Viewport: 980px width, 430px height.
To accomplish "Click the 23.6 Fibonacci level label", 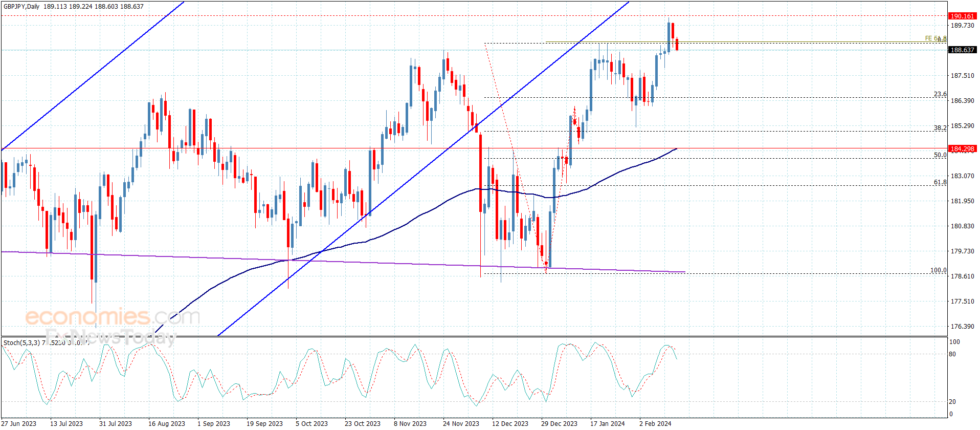I will (940, 94).
